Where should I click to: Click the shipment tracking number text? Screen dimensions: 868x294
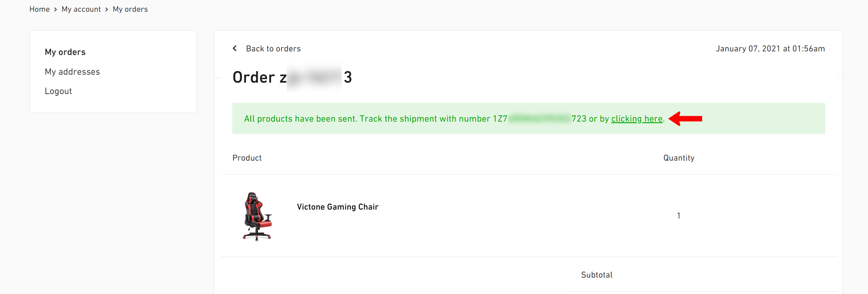539,119
